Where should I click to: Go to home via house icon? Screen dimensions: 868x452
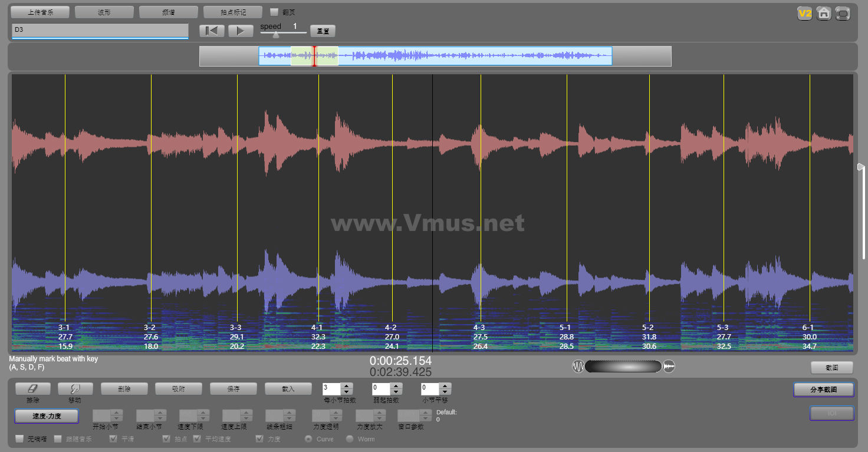(824, 14)
